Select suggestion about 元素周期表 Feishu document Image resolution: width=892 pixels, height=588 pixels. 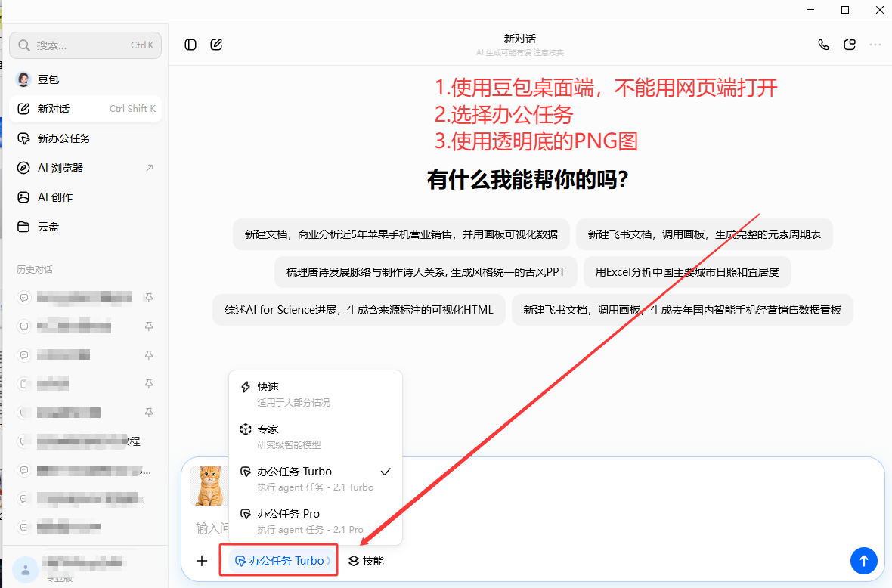pos(705,234)
